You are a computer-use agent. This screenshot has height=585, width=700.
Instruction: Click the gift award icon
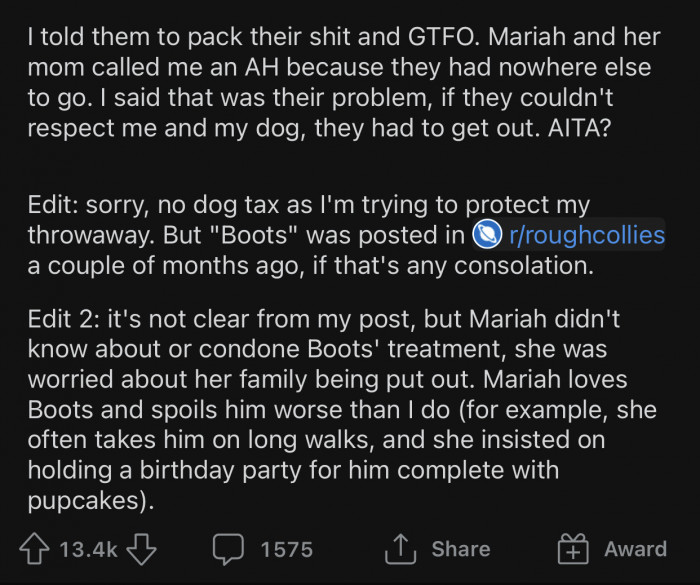pyautogui.click(x=574, y=549)
